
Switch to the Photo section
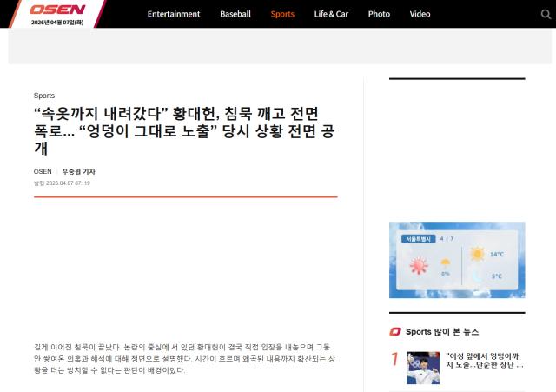[x=379, y=14]
